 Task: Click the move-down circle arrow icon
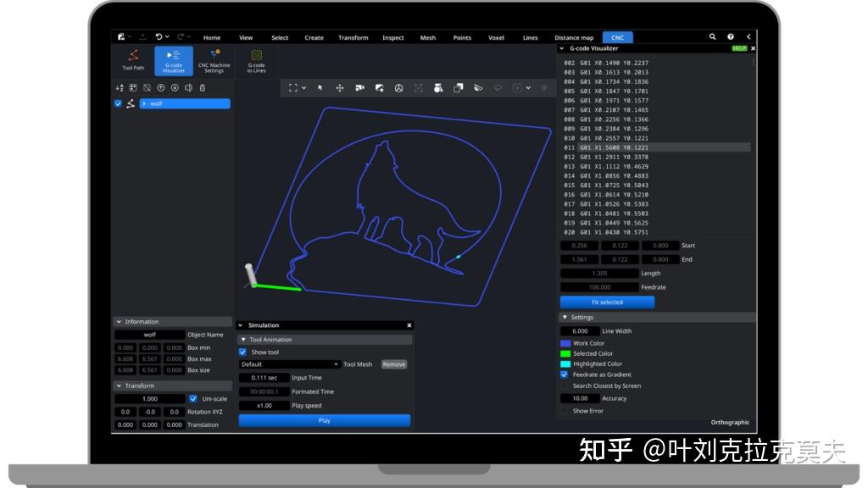(175, 88)
